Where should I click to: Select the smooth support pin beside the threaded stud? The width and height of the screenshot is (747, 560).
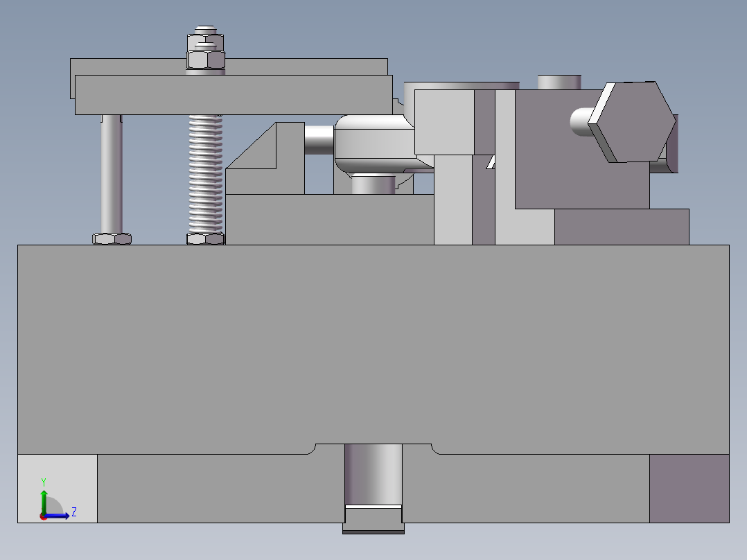click(x=112, y=174)
